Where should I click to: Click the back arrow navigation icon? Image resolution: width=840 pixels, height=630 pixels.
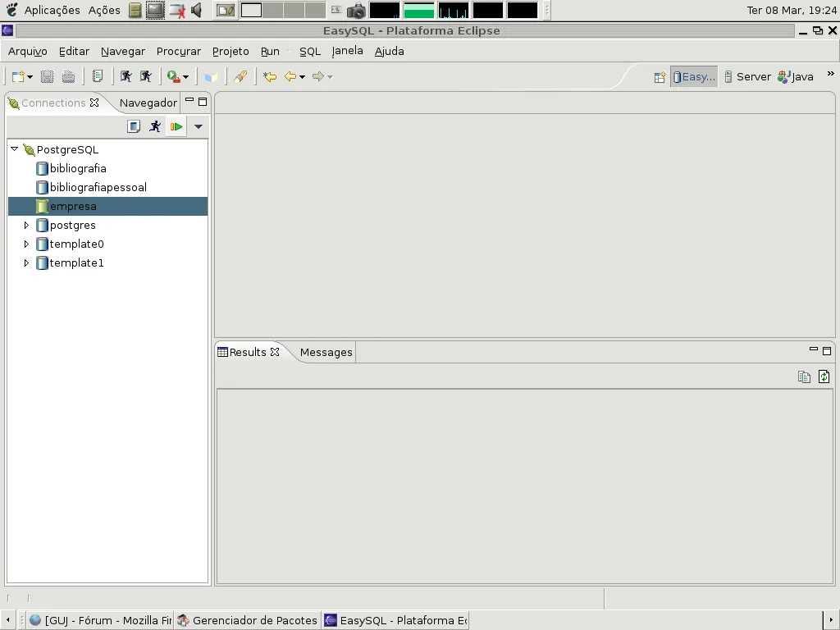click(x=290, y=77)
